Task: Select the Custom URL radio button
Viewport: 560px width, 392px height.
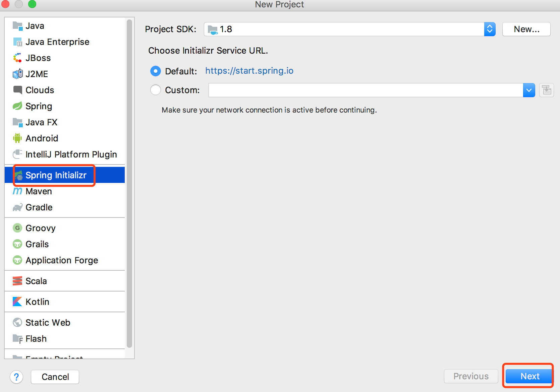Action: tap(156, 90)
